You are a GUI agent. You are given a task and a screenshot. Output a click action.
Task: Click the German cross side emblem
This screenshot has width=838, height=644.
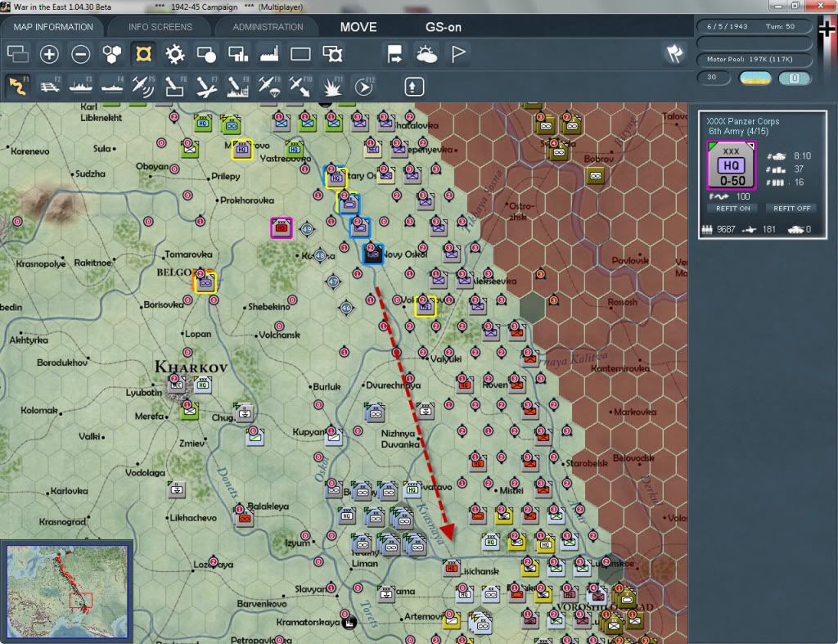[x=827, y=29]
